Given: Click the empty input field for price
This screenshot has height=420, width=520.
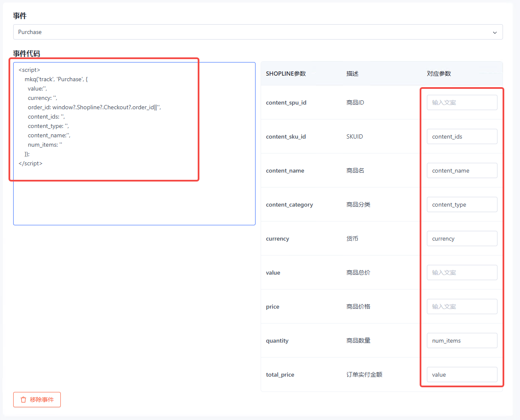Looking at the screenshot, I should click(x=462, y=306).
